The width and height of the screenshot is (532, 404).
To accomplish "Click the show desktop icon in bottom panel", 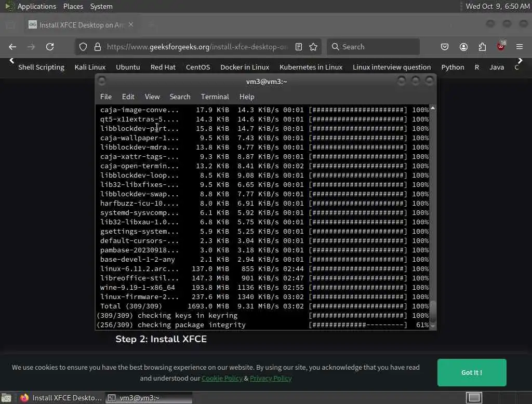I will pyautogui.click(x=6, y=398).
